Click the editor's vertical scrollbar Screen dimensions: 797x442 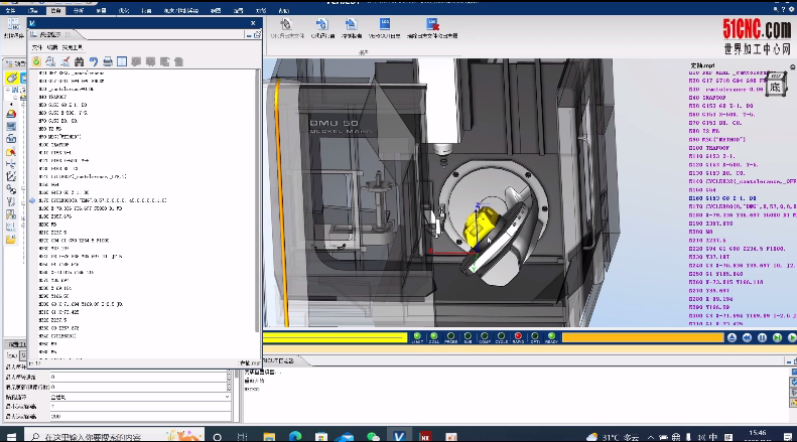pos(258,200)
